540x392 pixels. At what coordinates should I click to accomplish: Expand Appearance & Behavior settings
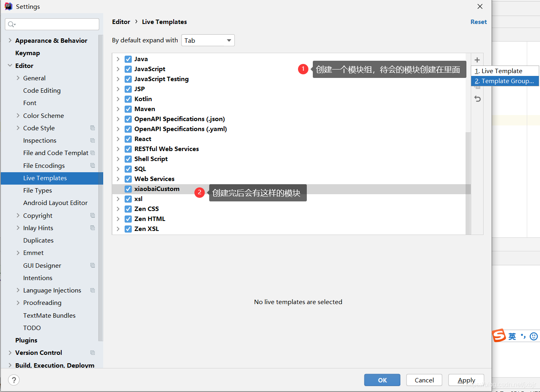click(10, 40)
